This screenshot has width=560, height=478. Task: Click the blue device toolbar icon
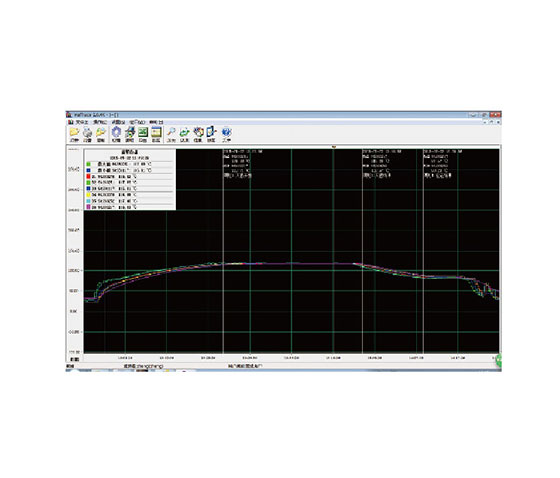click(211, 132)
